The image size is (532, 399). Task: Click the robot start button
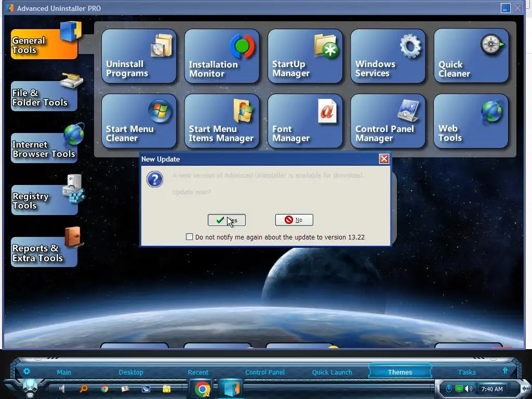[x=30, y=388]
